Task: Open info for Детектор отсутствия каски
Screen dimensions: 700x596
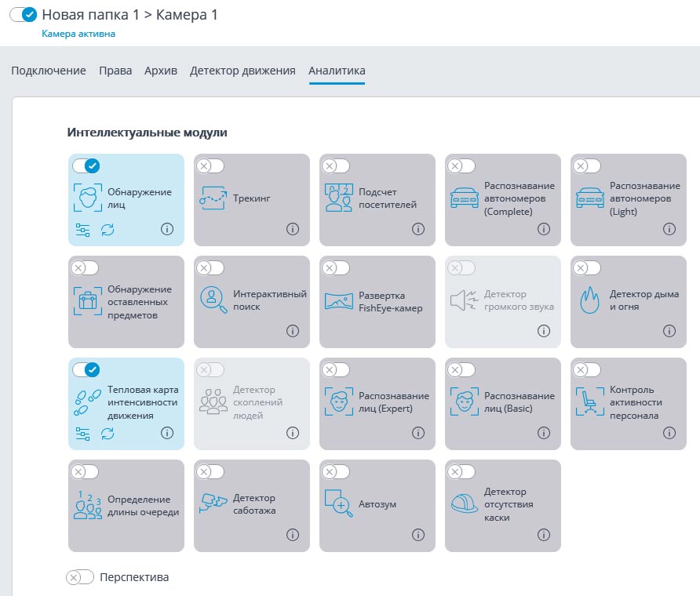Action: (544, 535)
